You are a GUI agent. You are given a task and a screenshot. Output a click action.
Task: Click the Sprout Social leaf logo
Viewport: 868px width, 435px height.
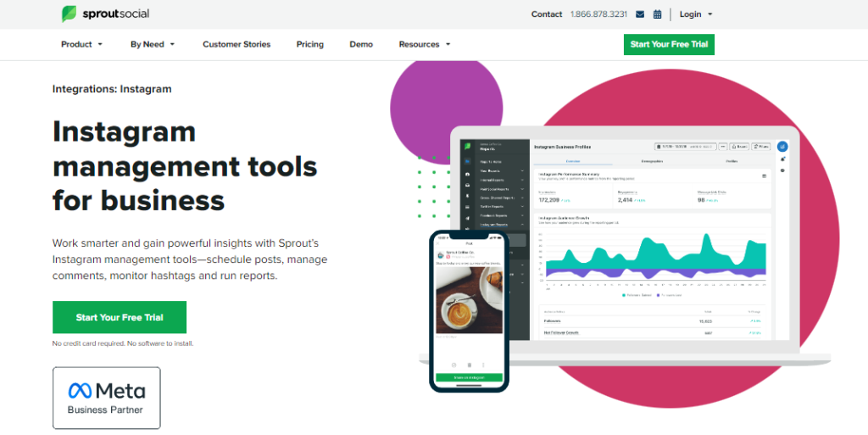(106, 14)
